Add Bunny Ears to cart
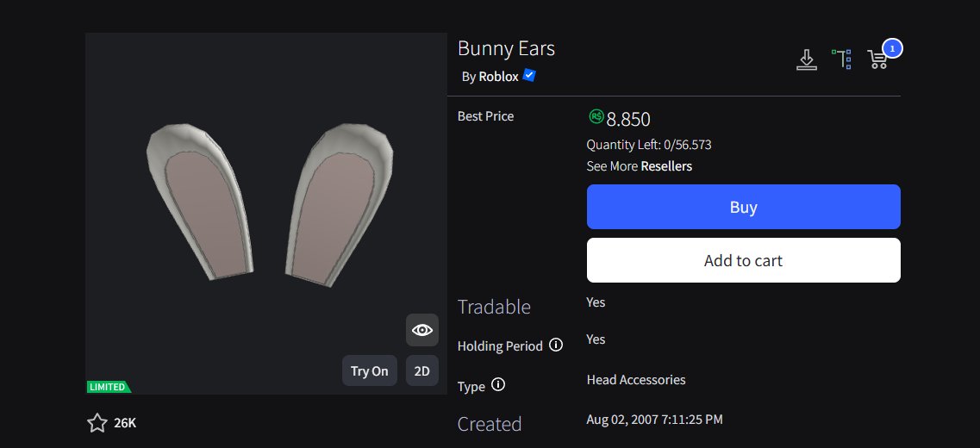 [x=743, y=260]
